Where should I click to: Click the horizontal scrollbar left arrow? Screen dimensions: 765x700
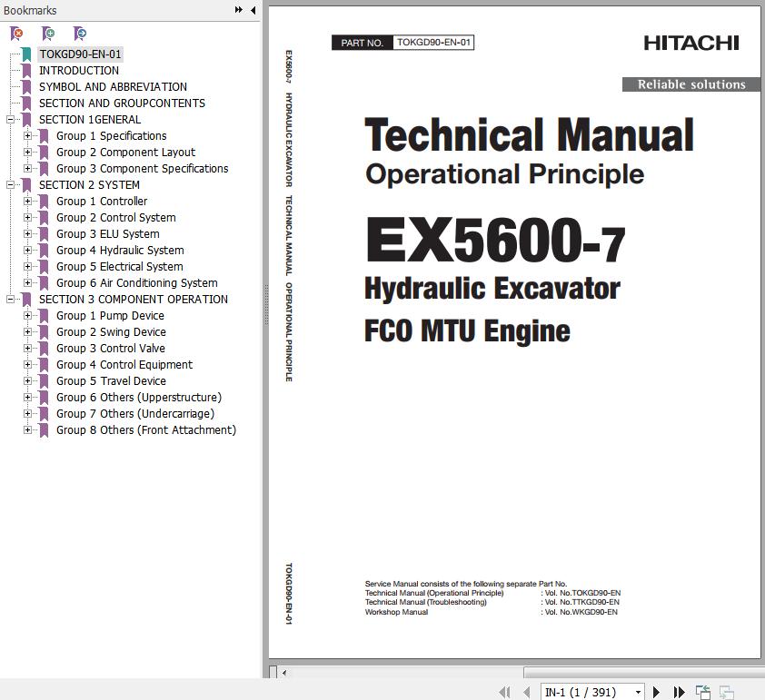284,673
